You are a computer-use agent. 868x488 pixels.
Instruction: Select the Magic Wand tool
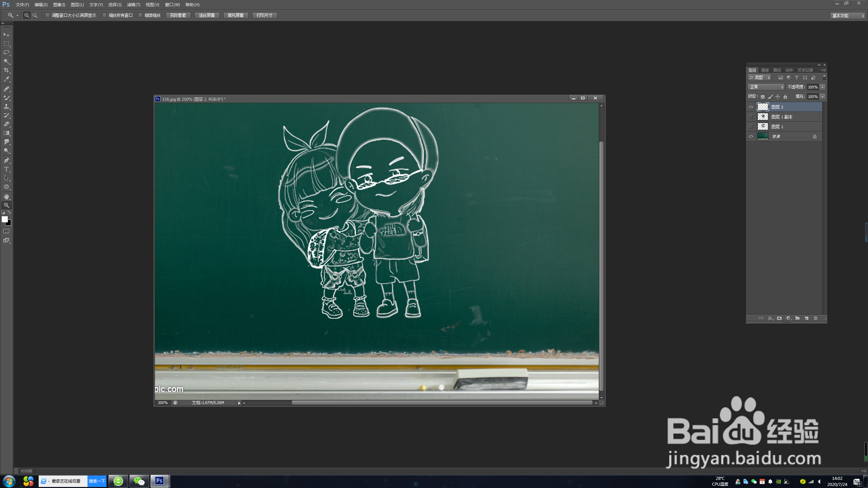click(6, 61)
